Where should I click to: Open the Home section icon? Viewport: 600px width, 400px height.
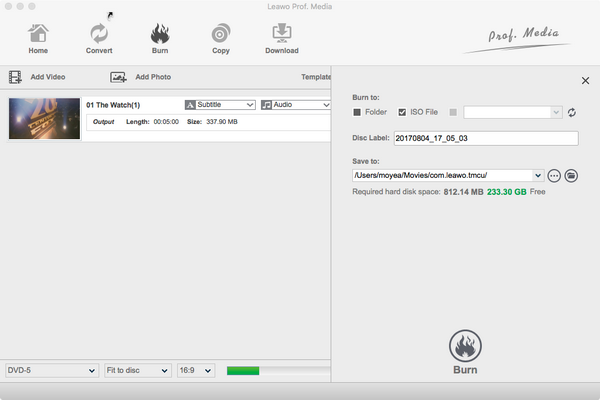[38, 36]
